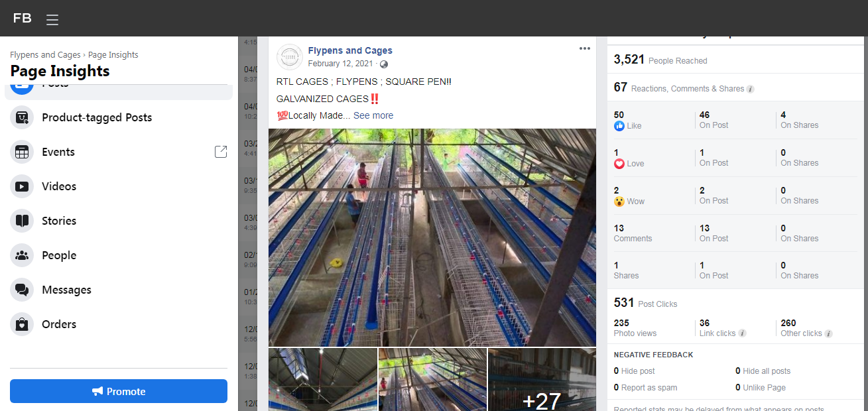Open the main cage farm photo
Viewport: 868px width, 411px height.
pos(432,237)
